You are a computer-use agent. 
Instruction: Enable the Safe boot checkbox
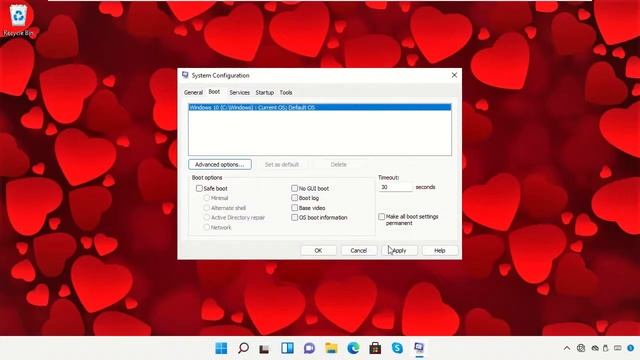point(199,188)
